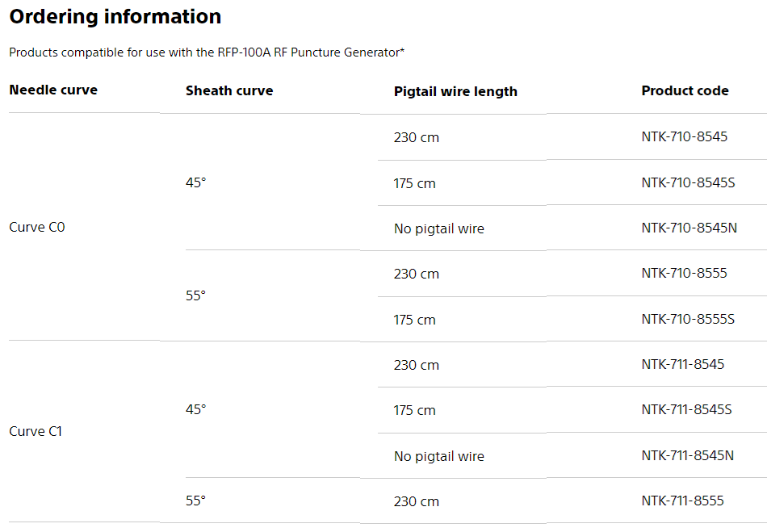Click the Ordering information heading
The image size is (767, 532).
pos(115,17)
